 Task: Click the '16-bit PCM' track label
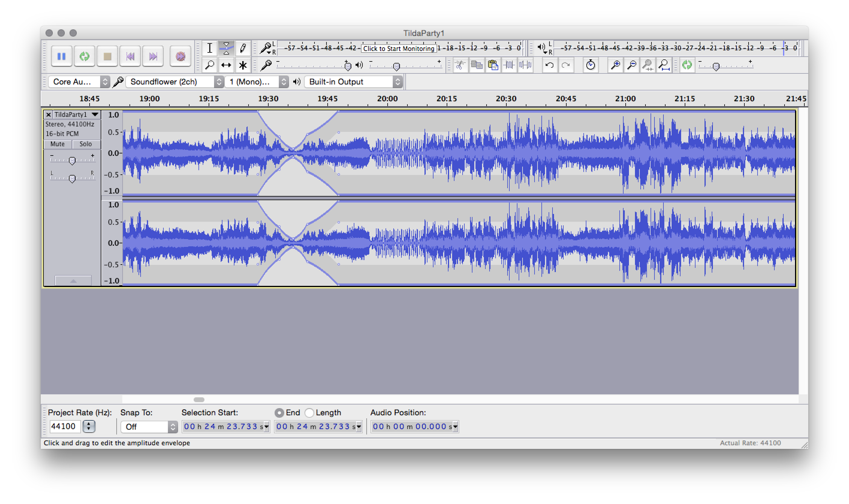(62, 134)
